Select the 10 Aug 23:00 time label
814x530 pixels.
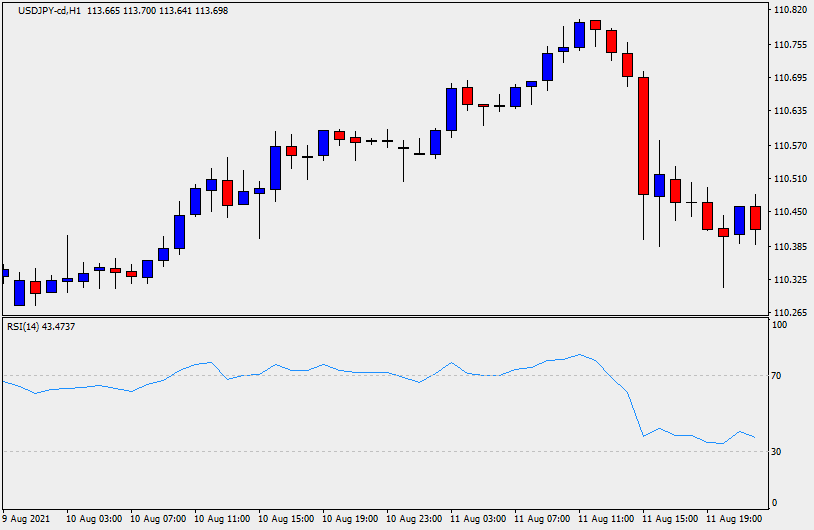click(x=414, y=519)
